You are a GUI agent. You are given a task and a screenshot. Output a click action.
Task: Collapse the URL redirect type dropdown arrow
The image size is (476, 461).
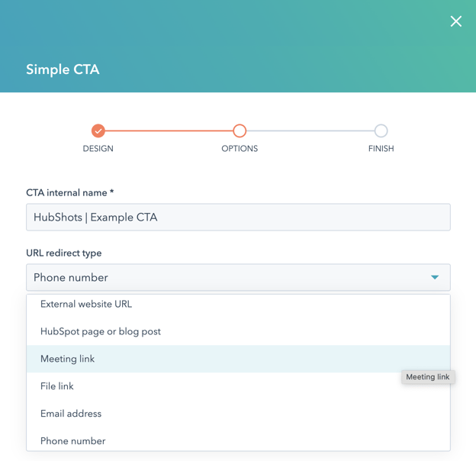pos(435,278)
